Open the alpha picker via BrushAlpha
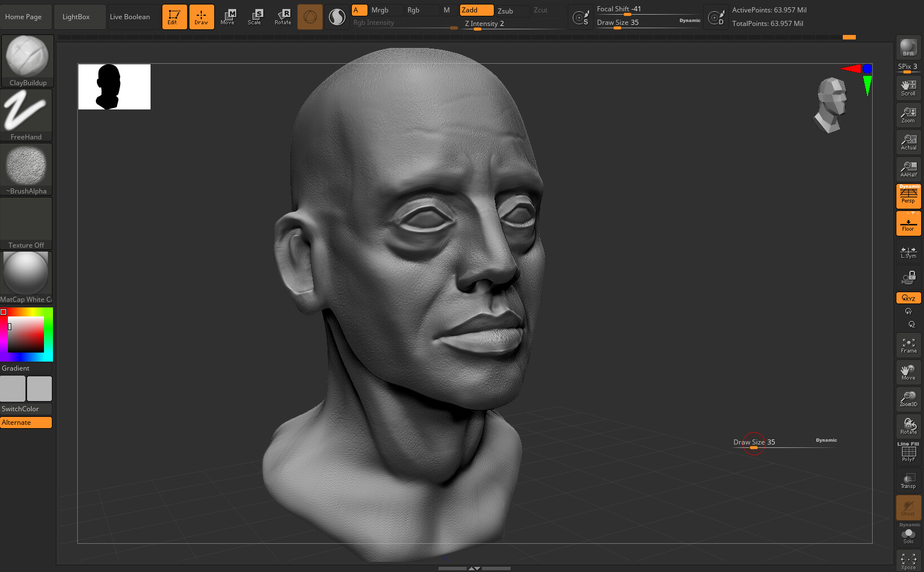Viewport: 924px width, 572px height. [26, 165]
